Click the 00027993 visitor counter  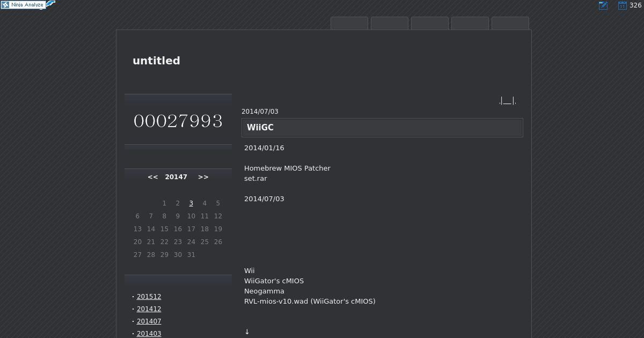178,121
